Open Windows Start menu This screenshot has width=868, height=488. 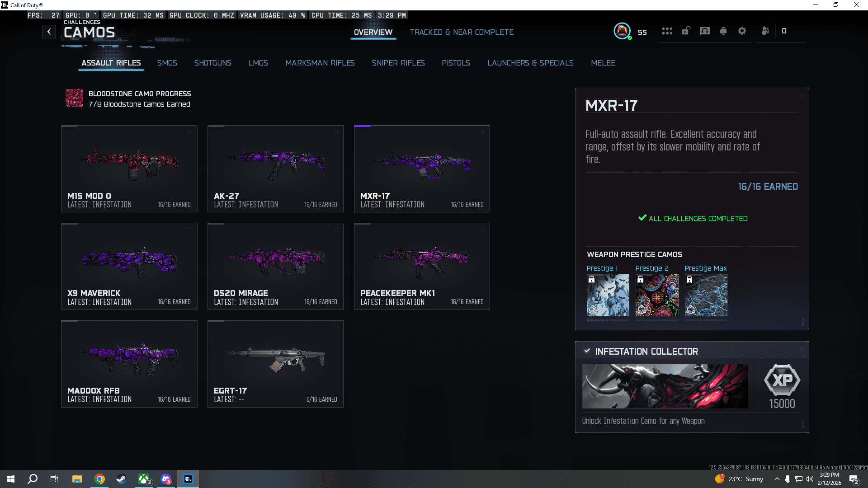pos(11,479)
